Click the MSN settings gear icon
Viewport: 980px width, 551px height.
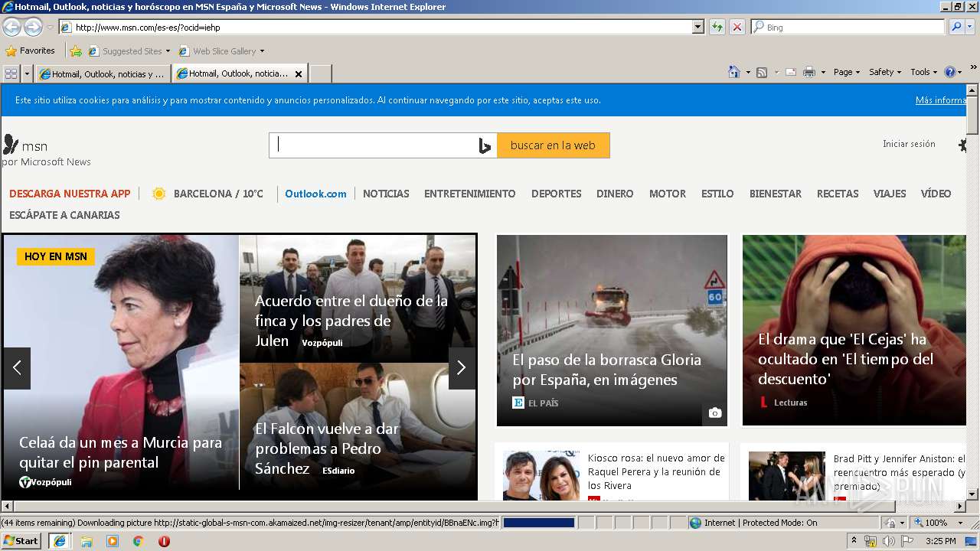tap(962, 145)
